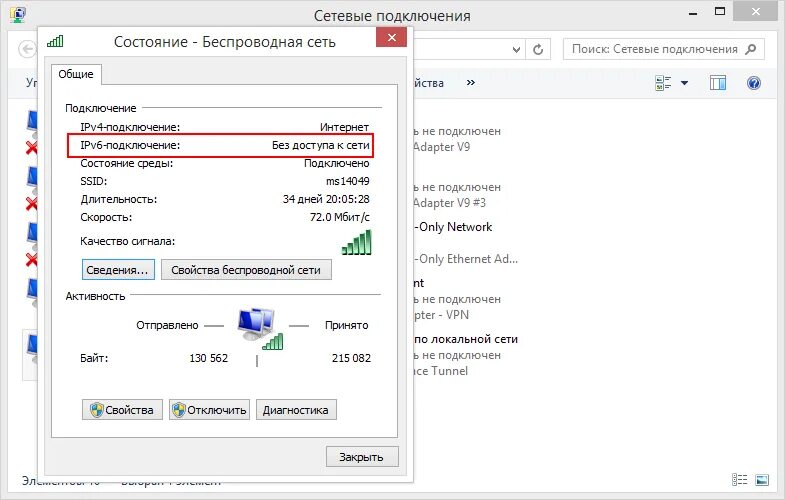Click the Закрыть button
Screen dimensions: 785x500
[361, 457]
